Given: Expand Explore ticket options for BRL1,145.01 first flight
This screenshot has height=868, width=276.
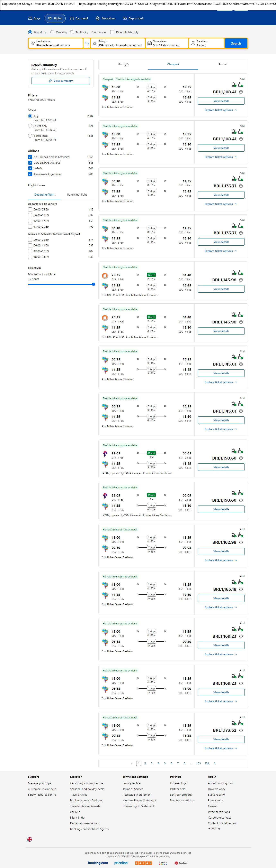Looking at the screenshot, I should point(221,382).
